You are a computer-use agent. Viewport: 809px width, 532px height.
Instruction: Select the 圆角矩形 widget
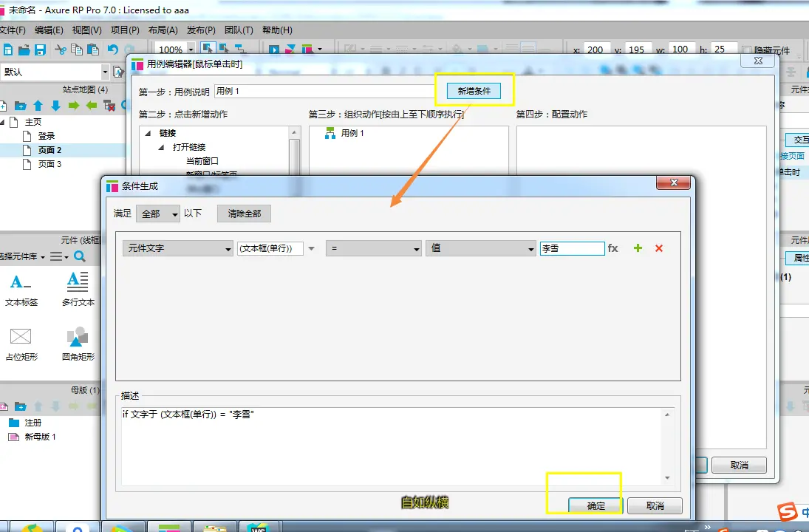click(x=78, y=344)
